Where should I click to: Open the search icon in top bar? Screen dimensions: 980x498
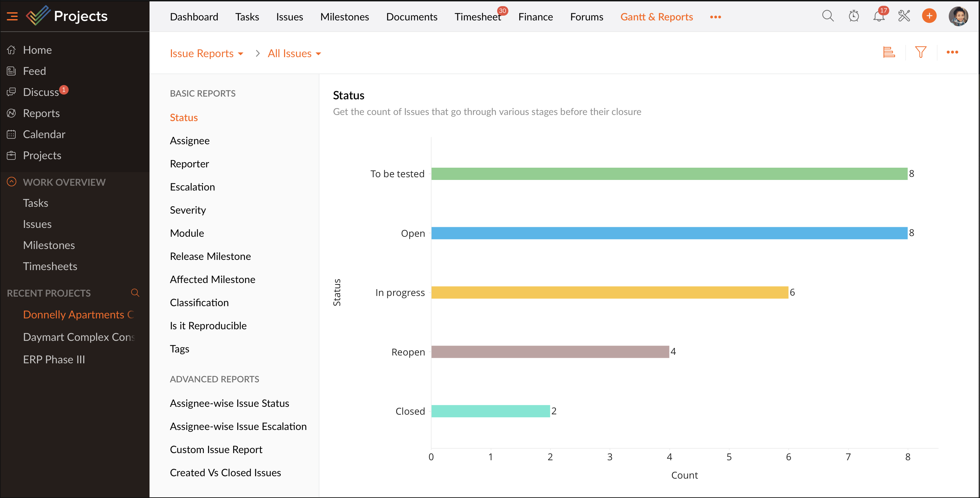point(827,16)
